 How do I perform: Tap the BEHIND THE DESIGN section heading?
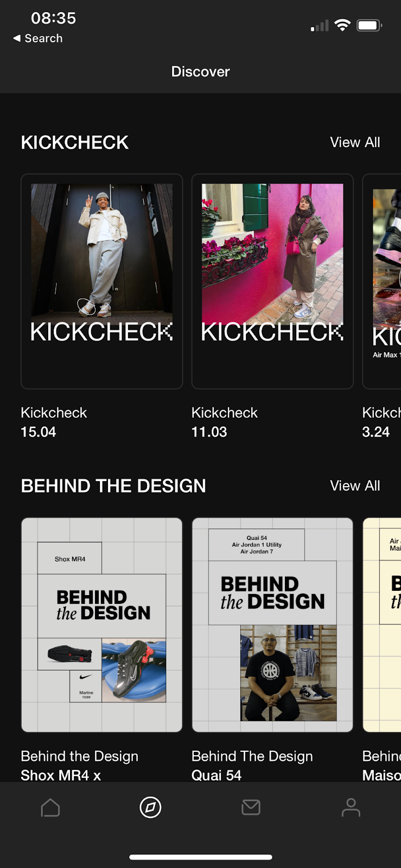point(113,486)
